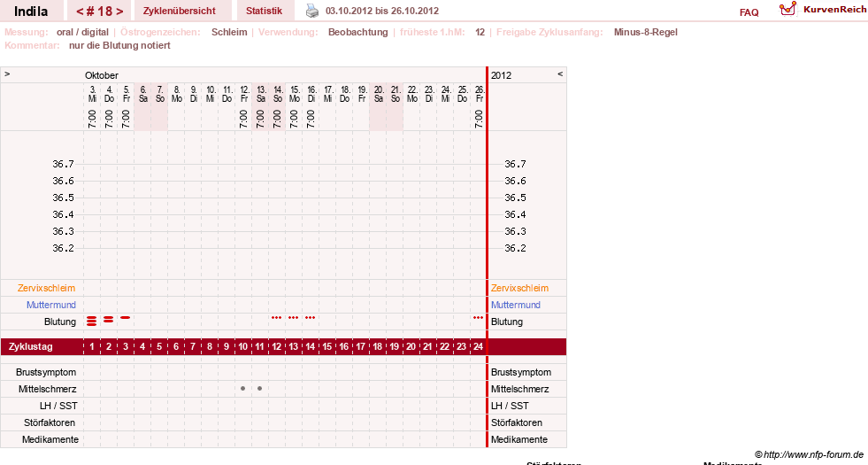Click the right-side Blutung label

coord(506,322)
